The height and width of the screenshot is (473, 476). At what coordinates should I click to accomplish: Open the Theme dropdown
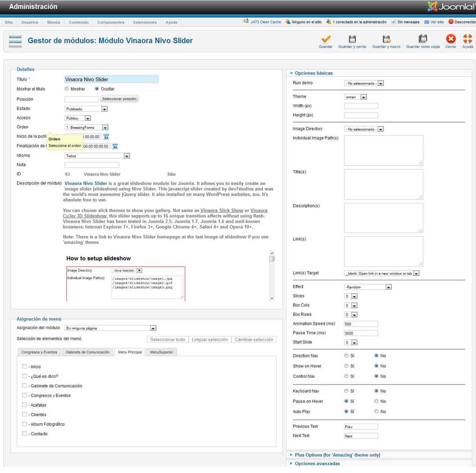tap(355, 97)
